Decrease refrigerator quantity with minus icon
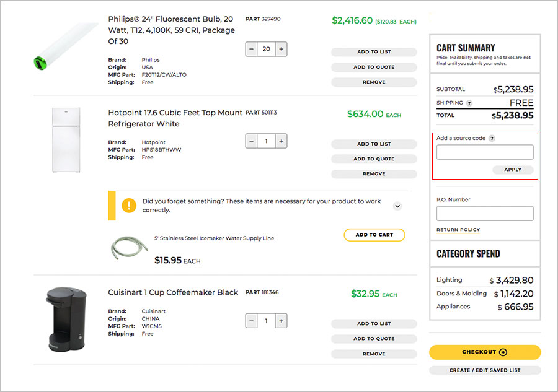 tap(251, 141)
